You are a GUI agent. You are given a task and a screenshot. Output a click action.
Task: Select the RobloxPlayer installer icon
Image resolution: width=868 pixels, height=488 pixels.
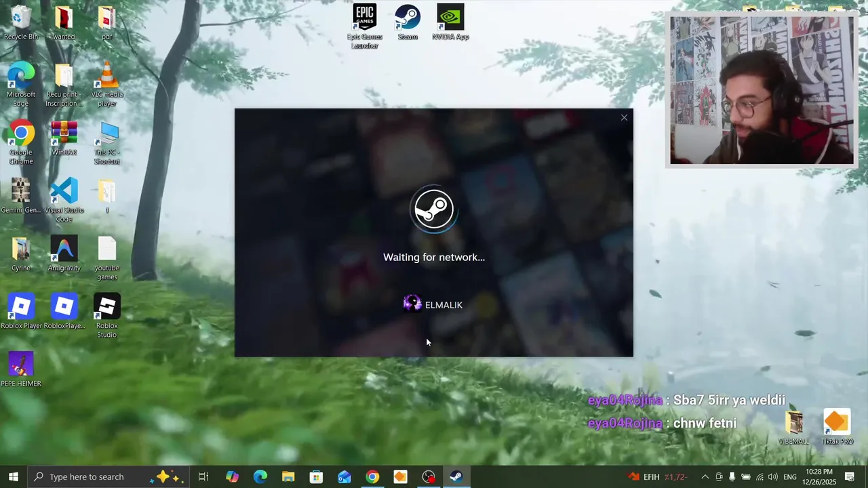(x=64, y=312)
